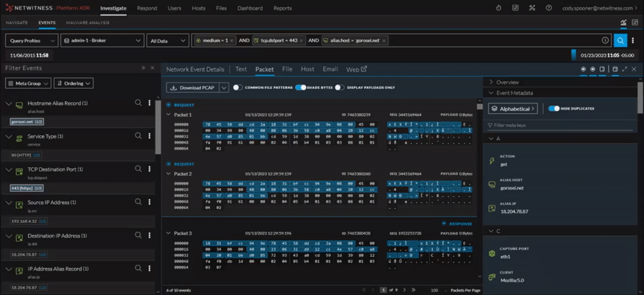Open Service Type three-dot options menu
The image size is (644, 295).
pyautogui.click(x=149, y=137)
